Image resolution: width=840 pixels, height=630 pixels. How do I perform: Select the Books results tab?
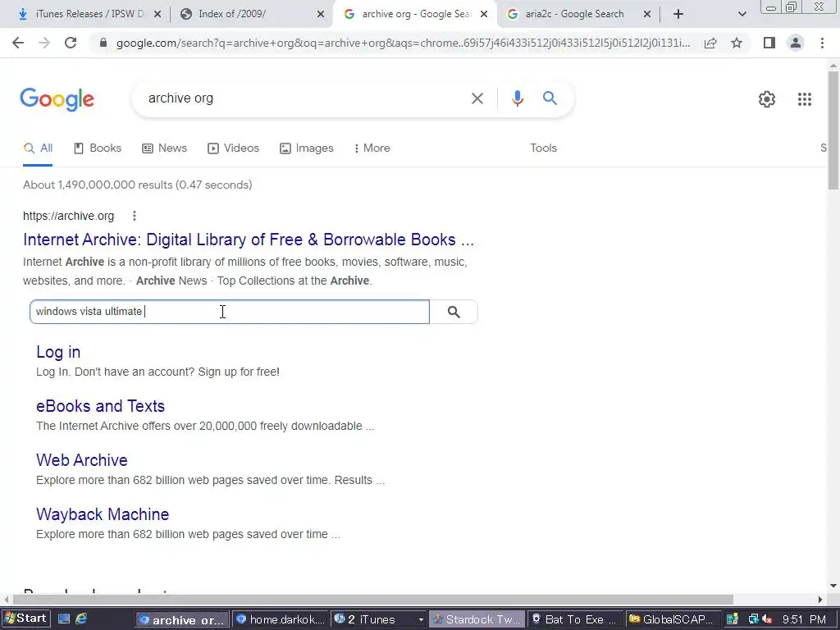(x=98, y=148)
